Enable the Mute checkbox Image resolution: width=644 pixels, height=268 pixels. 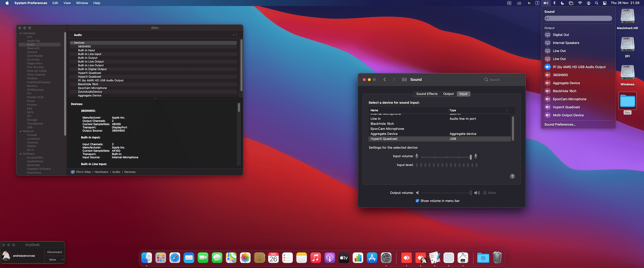(x=485, y=193)
